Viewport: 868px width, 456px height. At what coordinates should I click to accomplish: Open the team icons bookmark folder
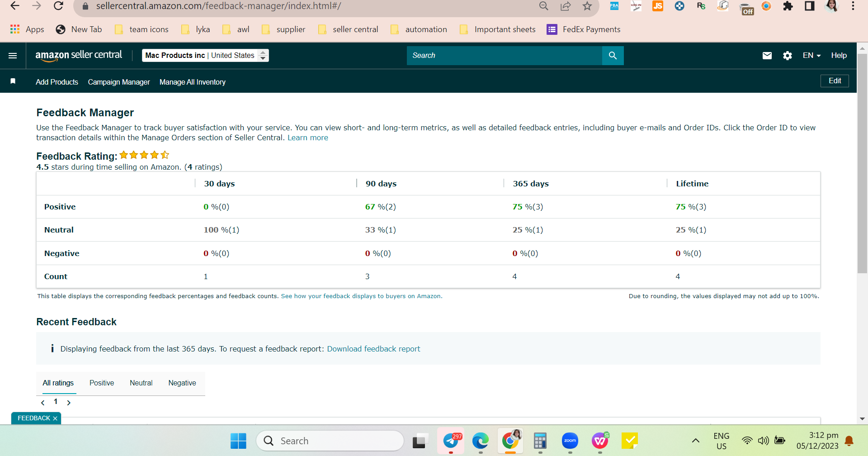click(x=142, y=29)
